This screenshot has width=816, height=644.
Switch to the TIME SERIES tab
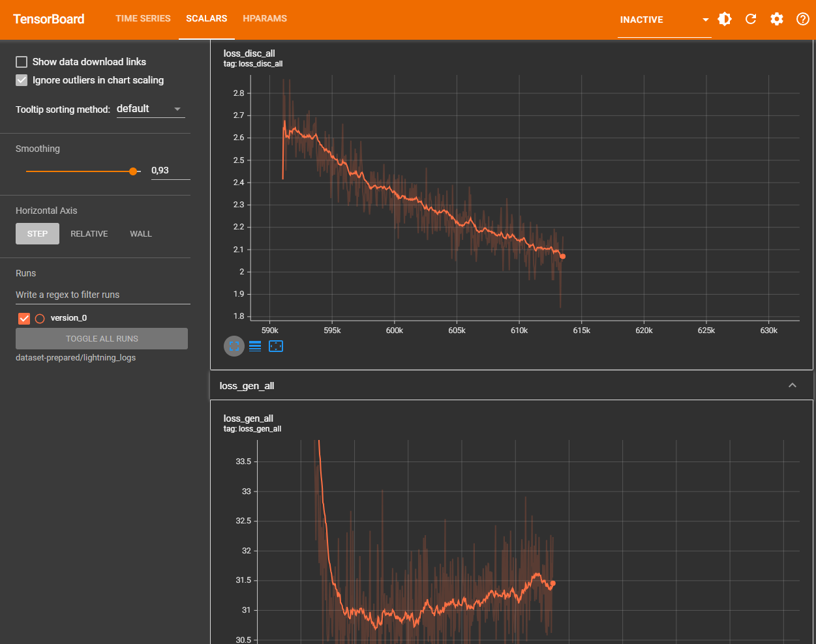click(x=143, y=18)
